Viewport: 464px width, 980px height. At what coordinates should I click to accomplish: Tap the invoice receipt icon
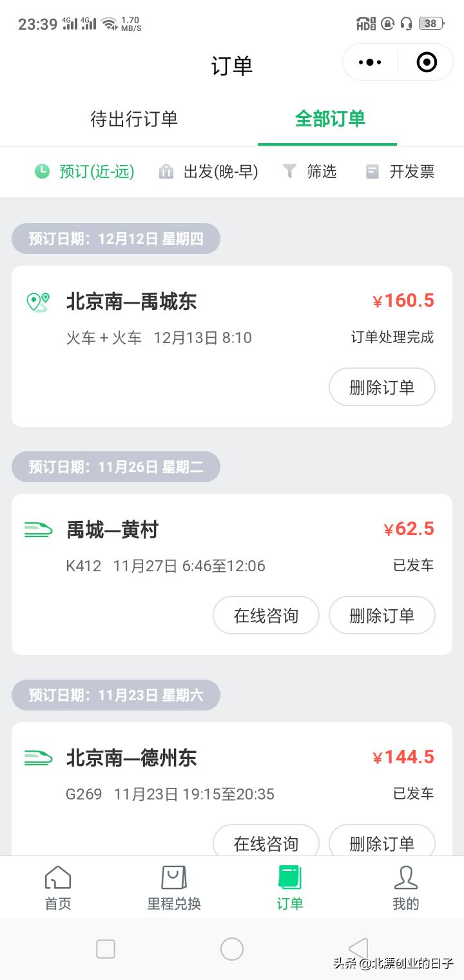pyautogui.click(x=372, y=171)
